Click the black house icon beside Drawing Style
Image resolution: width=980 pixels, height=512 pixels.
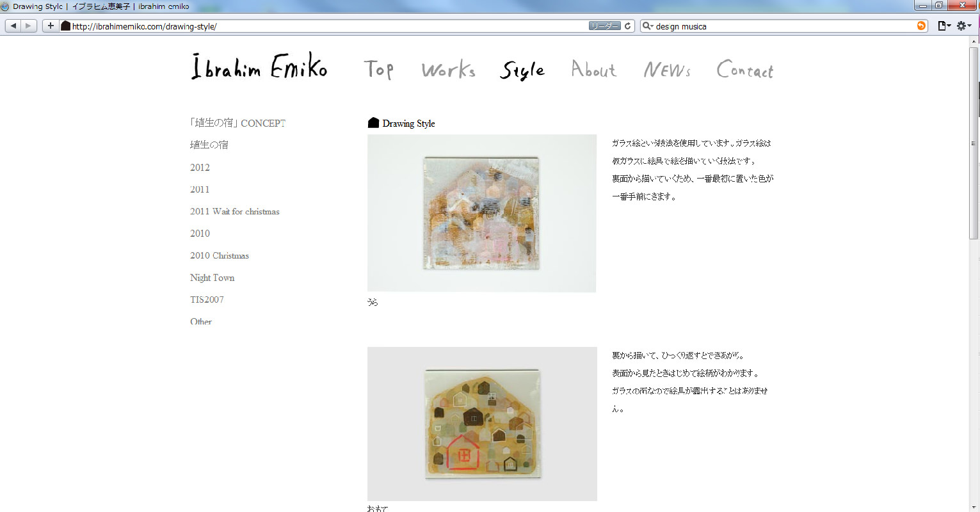tap(373, 122)
